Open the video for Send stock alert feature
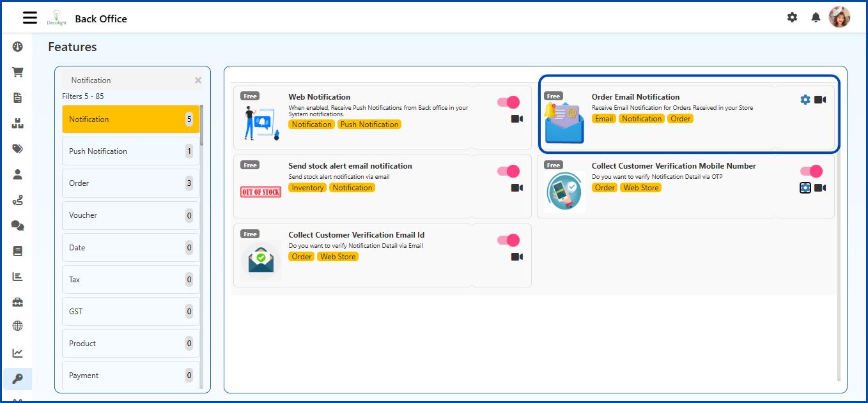868x403 pixels. tap(516, 188)
